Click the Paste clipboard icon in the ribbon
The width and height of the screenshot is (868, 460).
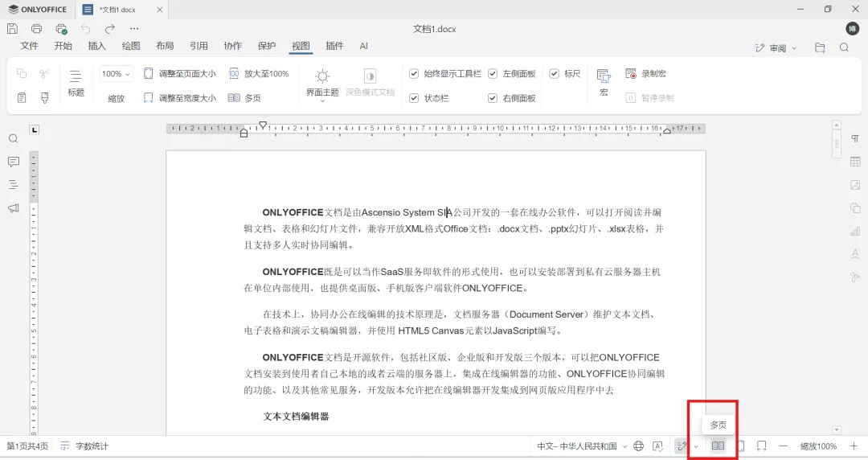22,98
